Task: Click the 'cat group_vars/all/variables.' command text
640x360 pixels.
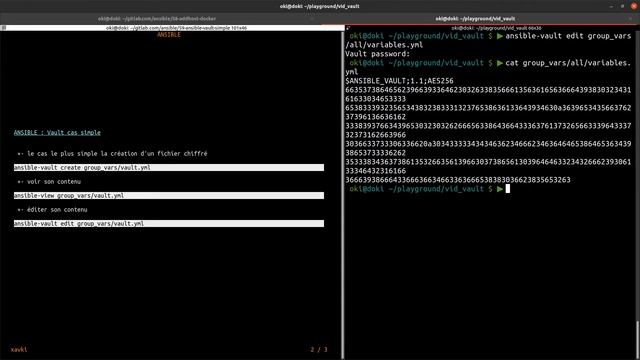Action: click(568, 63)
